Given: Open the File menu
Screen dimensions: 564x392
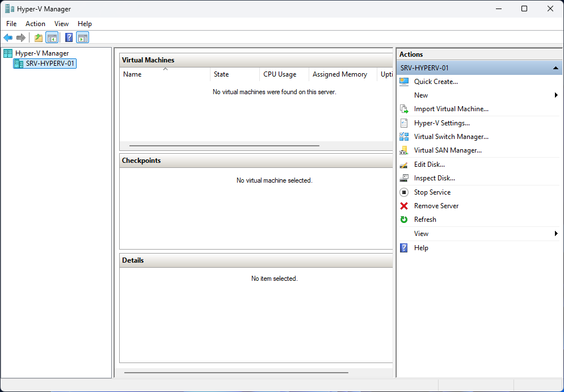Looking at the screenshot, I should pos(11,23).
